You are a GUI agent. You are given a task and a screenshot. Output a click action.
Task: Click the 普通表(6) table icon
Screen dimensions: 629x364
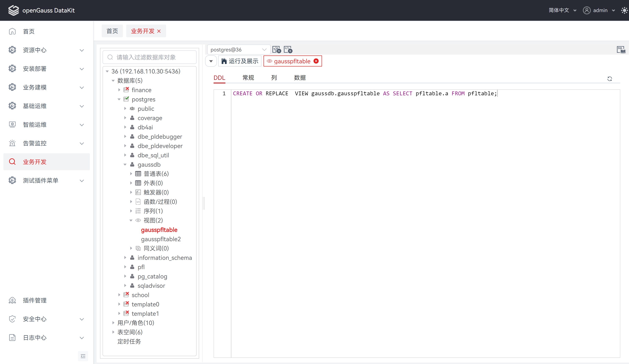(x=138, y=174)
